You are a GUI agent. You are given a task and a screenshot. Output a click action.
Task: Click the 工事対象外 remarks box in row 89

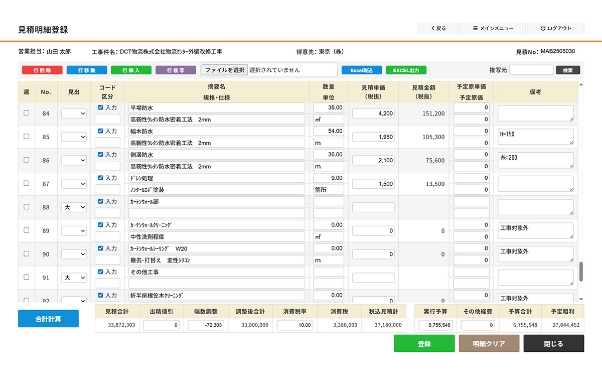pyautogui.click(x=536, y=230)
